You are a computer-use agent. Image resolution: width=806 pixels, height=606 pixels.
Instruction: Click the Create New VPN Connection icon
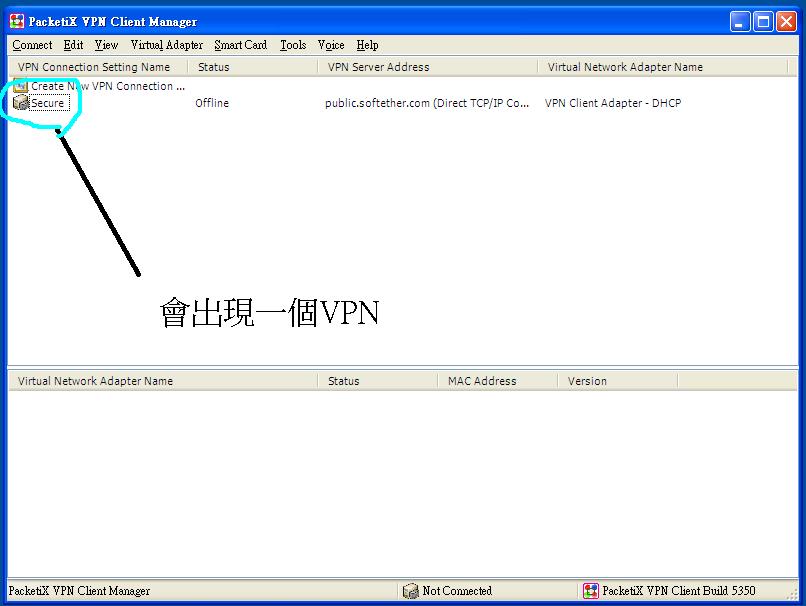tap(21, 86)
